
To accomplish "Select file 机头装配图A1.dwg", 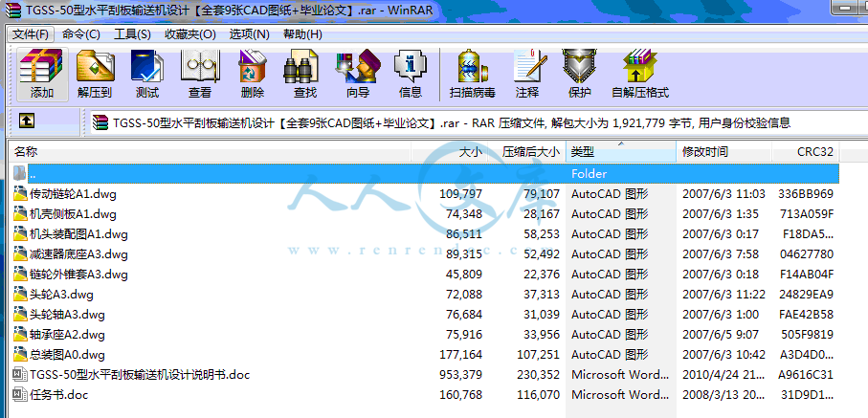I will pyautogui.click(x=78, y=234).
